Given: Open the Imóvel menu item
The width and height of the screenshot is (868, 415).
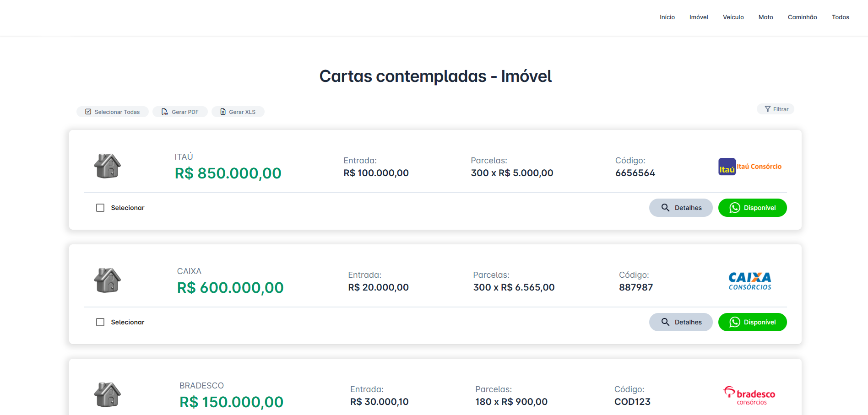Looking at the screenshot, I should tap(699, 17).
